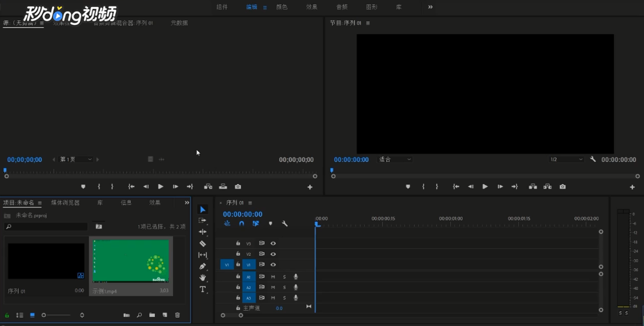The width and height of the screenshot is (644, 326).
Task: Delete selected item with trash icon
Action: pos(177,315)
